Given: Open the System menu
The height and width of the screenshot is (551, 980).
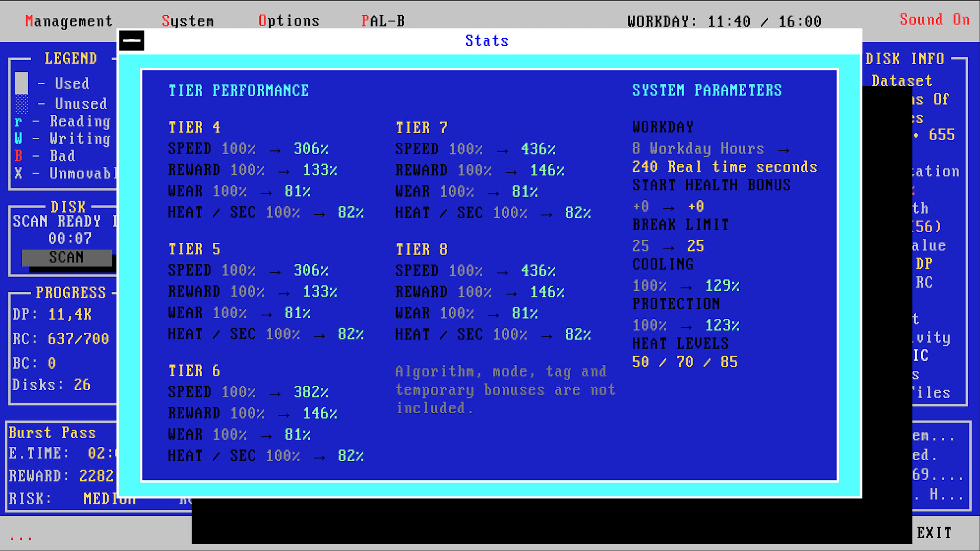Looking at the screenshot, I should [188, 21].
